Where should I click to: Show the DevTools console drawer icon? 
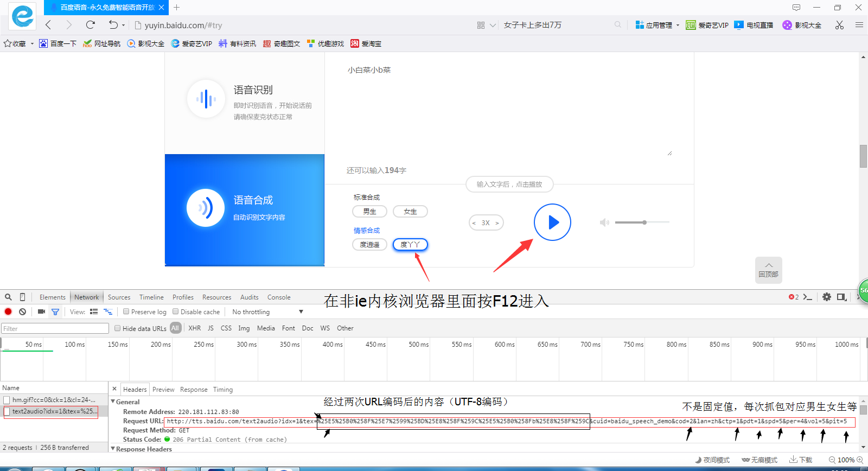click(808, 297)
